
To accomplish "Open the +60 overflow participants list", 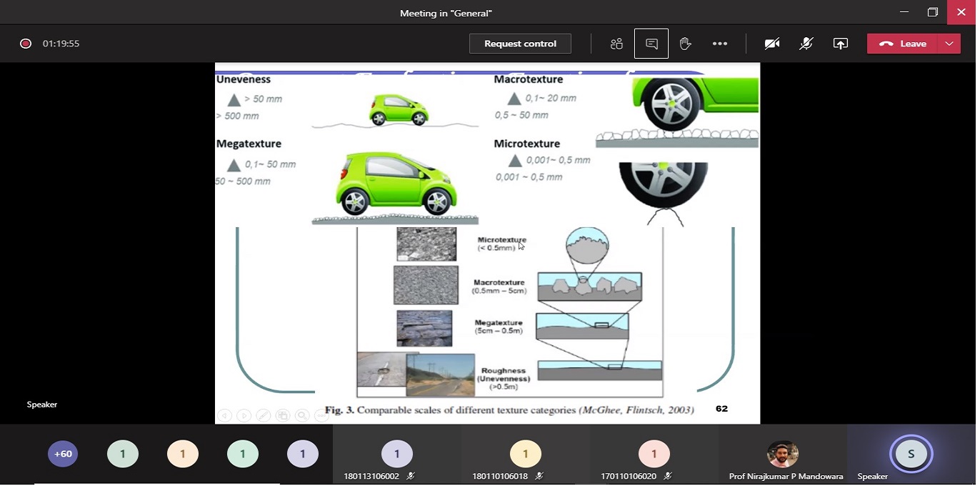I will tap(63, 454).
